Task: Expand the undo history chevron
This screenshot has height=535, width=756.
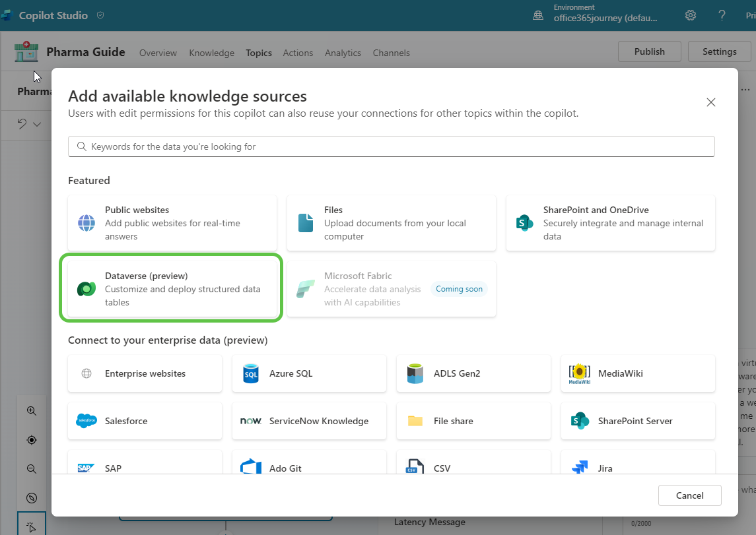Action: pyautogui.click(x=38, y=123)
